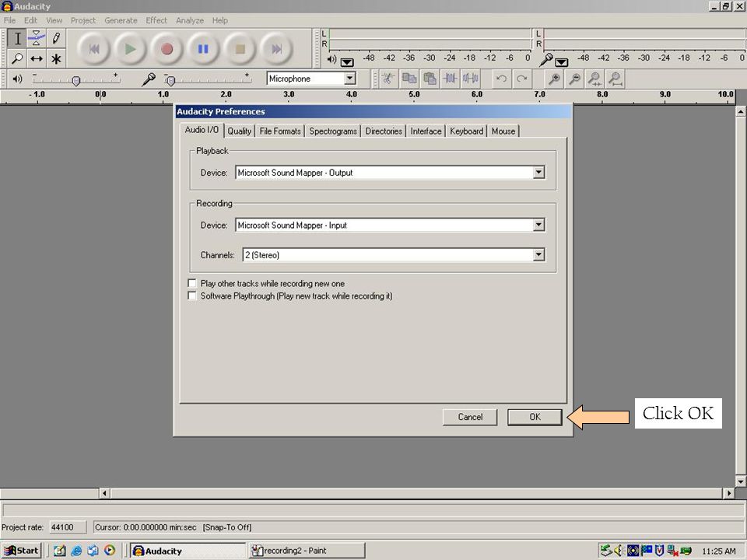Expand the Recording Device dropdown
747x560 pixels.
pos(538,225)
